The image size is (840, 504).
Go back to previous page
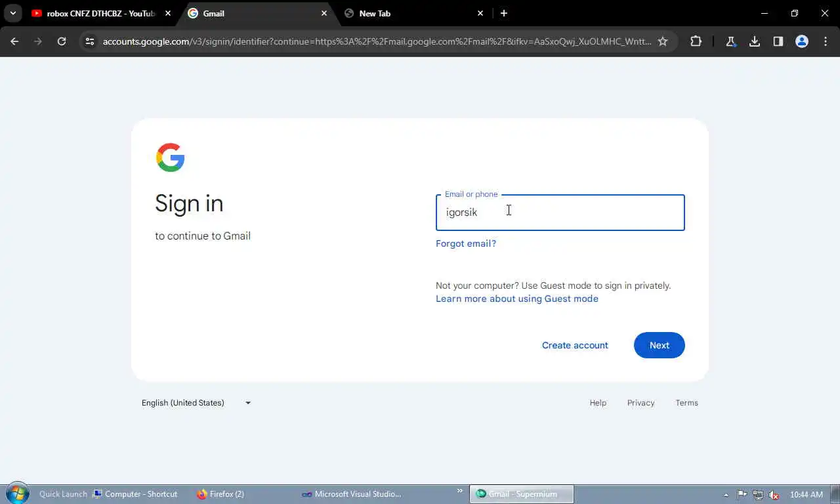pyautogui.click(x=14, y=41)
